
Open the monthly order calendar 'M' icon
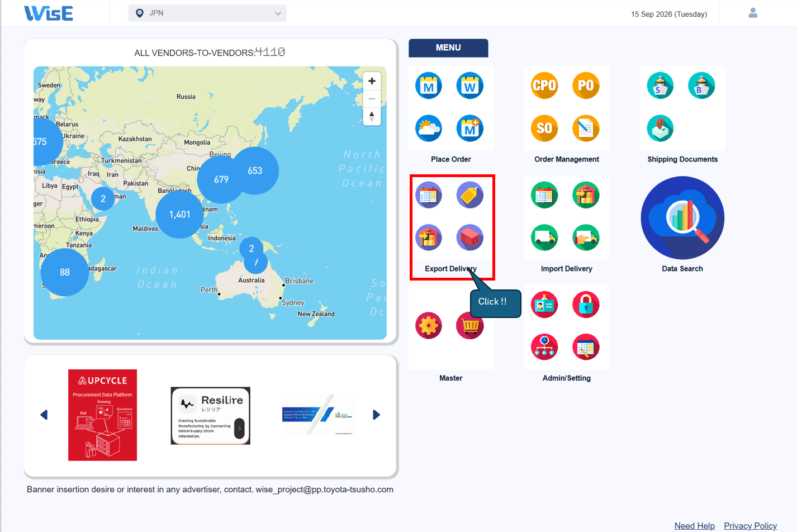(x=429, y=86)
